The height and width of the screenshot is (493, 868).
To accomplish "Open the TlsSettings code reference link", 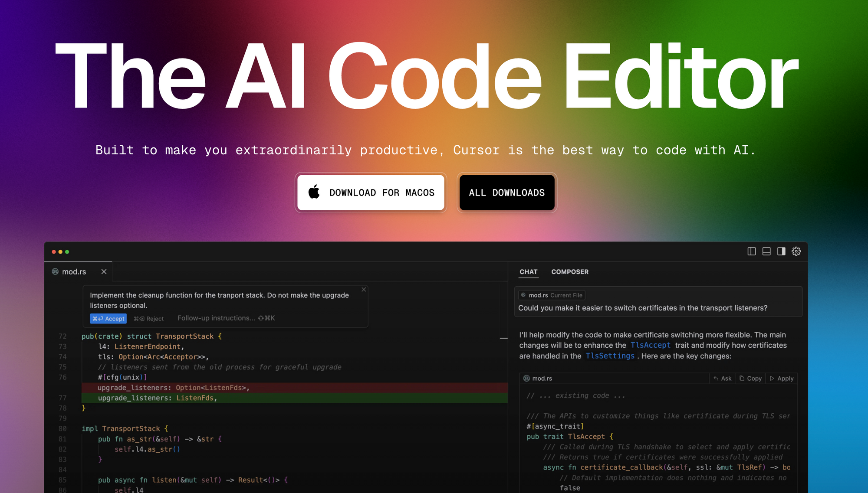I will 610,356.
